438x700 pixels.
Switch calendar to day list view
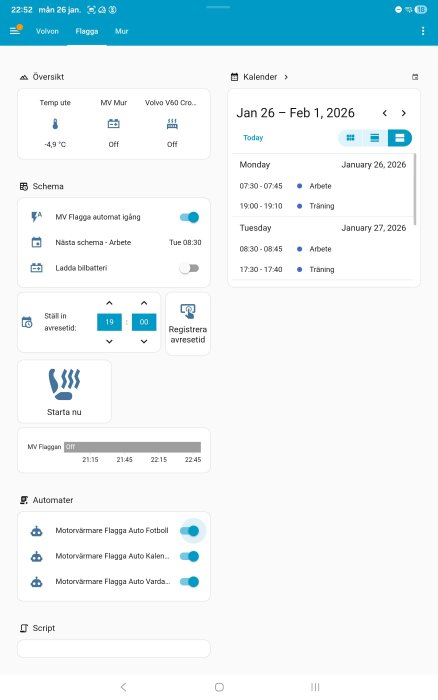(400, 138)
